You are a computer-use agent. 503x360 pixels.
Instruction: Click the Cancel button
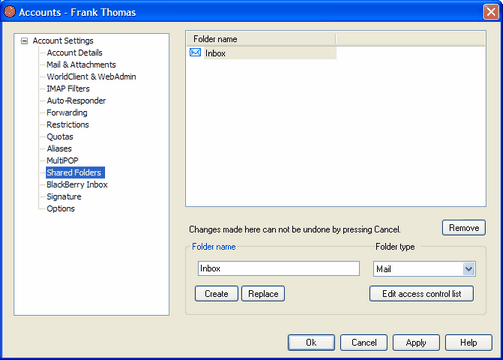click(x=364, y=343)
